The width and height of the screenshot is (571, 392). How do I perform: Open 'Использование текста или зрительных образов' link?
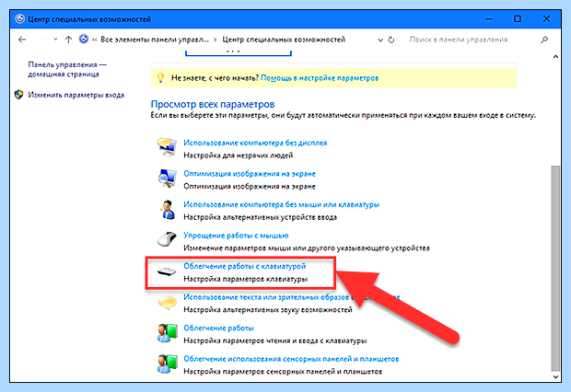(291, 297)
